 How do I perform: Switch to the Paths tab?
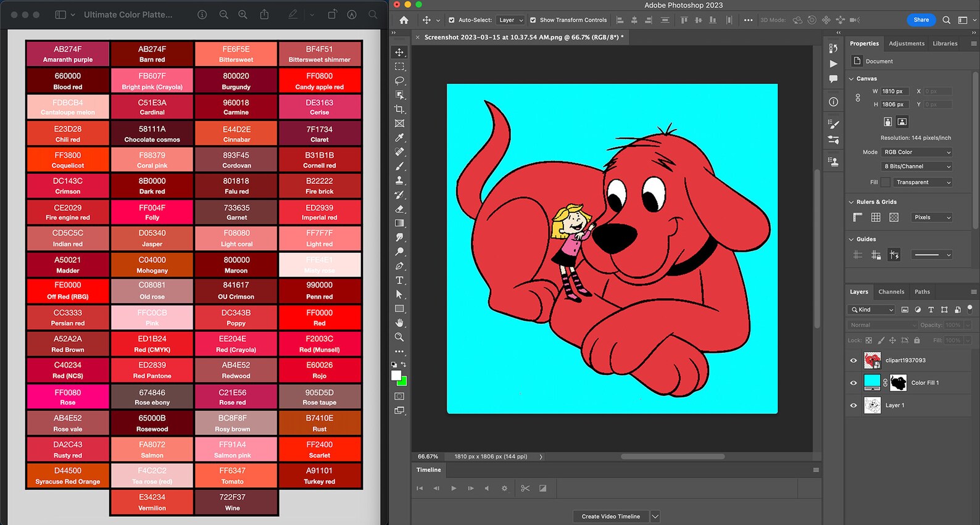(x=922, y=292)
